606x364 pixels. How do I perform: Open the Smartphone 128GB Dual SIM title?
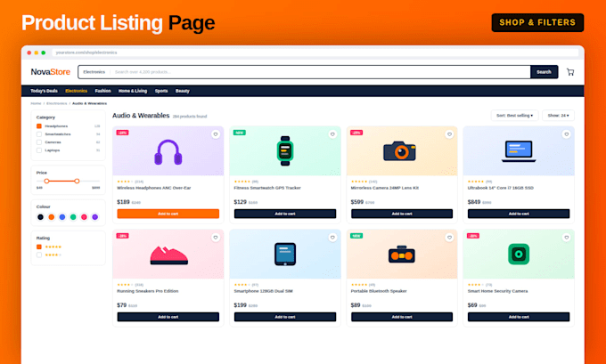[x=263, y=291]
